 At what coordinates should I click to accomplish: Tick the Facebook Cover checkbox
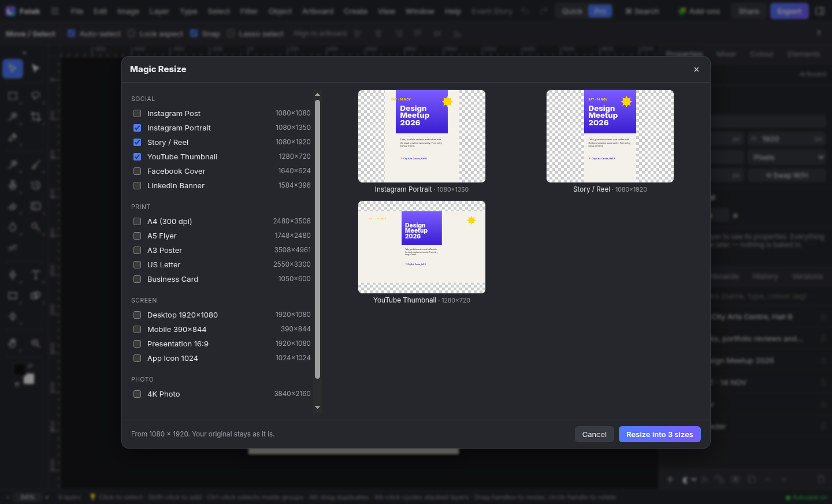tap(137, 171)
